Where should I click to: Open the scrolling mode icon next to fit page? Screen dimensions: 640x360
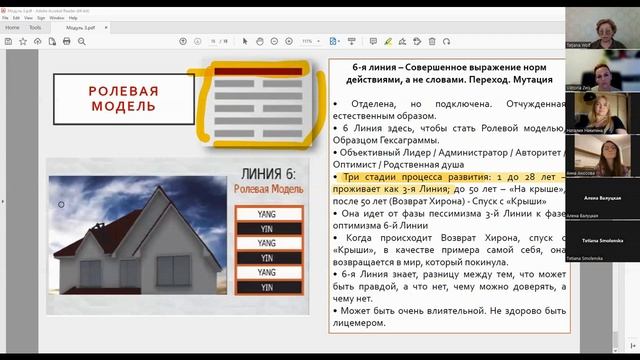[351, 41]
